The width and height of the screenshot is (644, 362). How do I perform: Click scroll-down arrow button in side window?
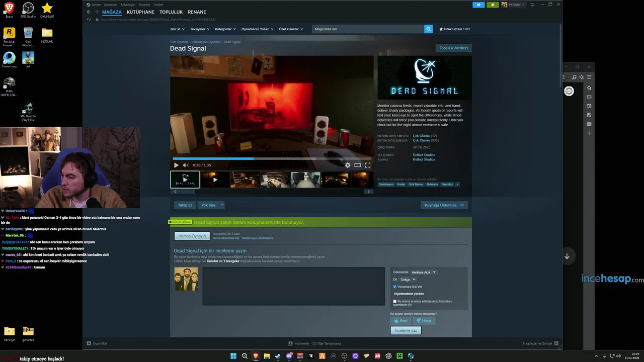point(567,256)
